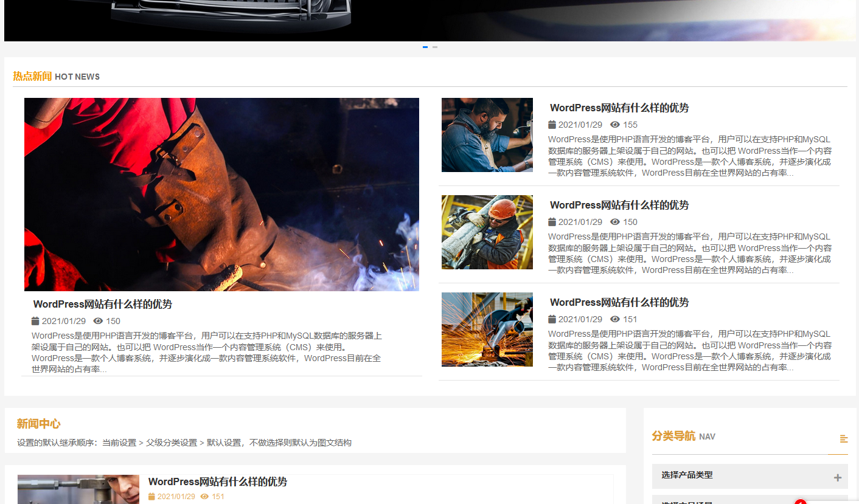859x504 pixels.
Task: Open the large welding gloves featured image
Action: coord(221,195)
